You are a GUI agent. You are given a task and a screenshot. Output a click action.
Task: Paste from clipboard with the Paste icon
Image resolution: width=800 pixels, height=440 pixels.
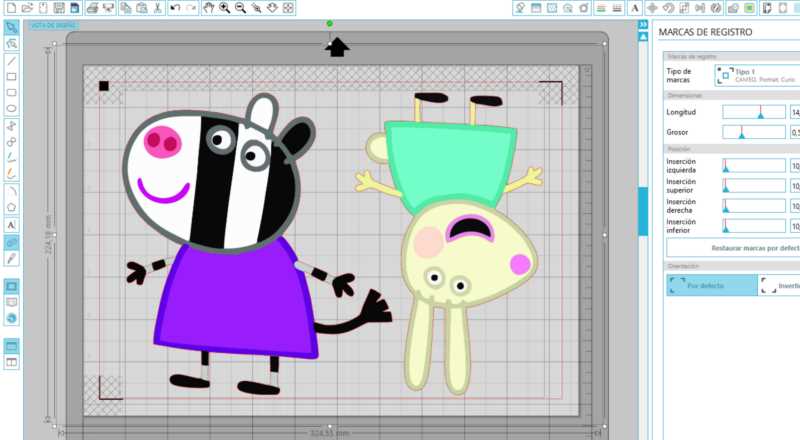pyautogui.click(x=141, y=8)
